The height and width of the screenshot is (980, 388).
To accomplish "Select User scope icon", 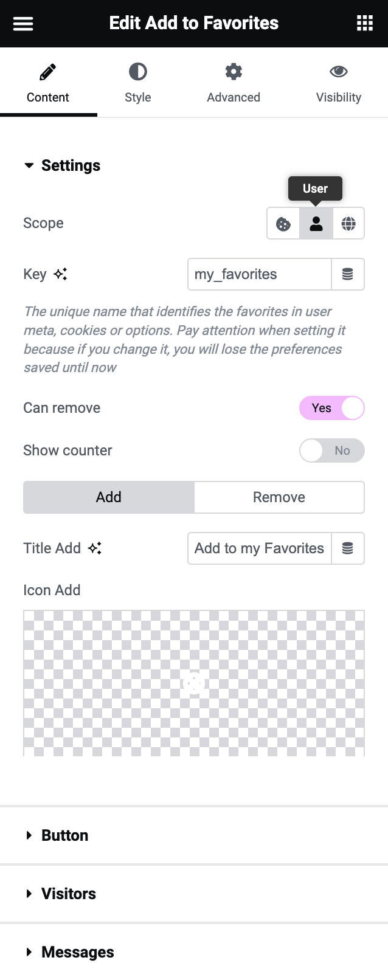I will [x=316, y=224].
